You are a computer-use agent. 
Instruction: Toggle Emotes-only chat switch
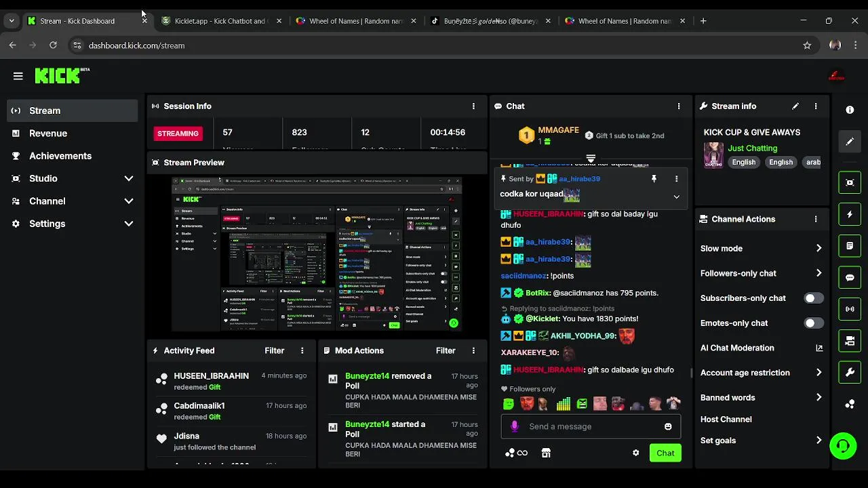(814, 323)
